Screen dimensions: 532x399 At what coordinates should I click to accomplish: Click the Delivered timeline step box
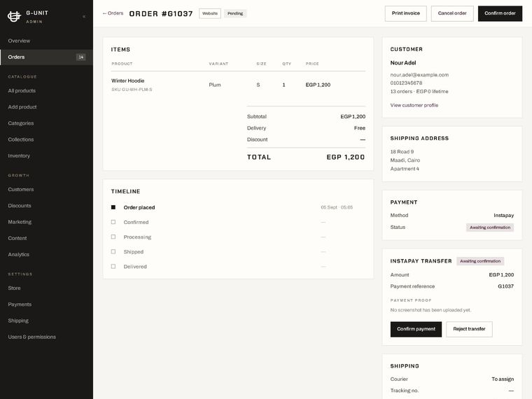click(113, 267)
